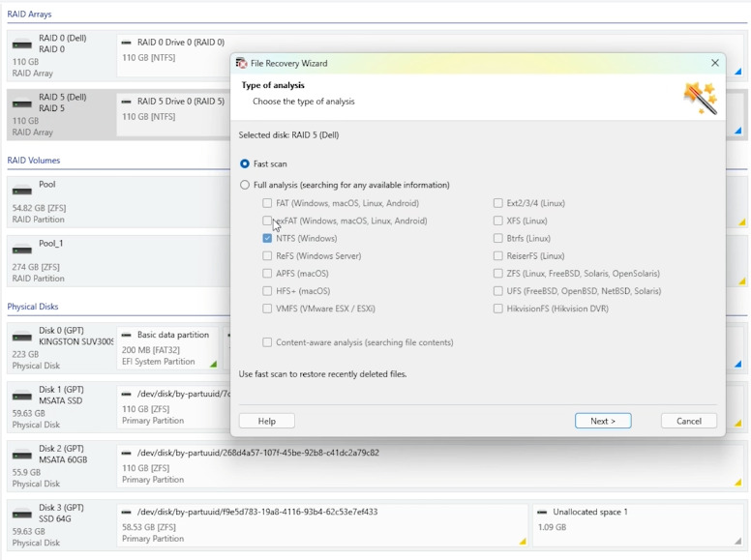Select the 200 MB [FAT32] partition text
The width and height of the screenshot is (751, 560).
151,350
